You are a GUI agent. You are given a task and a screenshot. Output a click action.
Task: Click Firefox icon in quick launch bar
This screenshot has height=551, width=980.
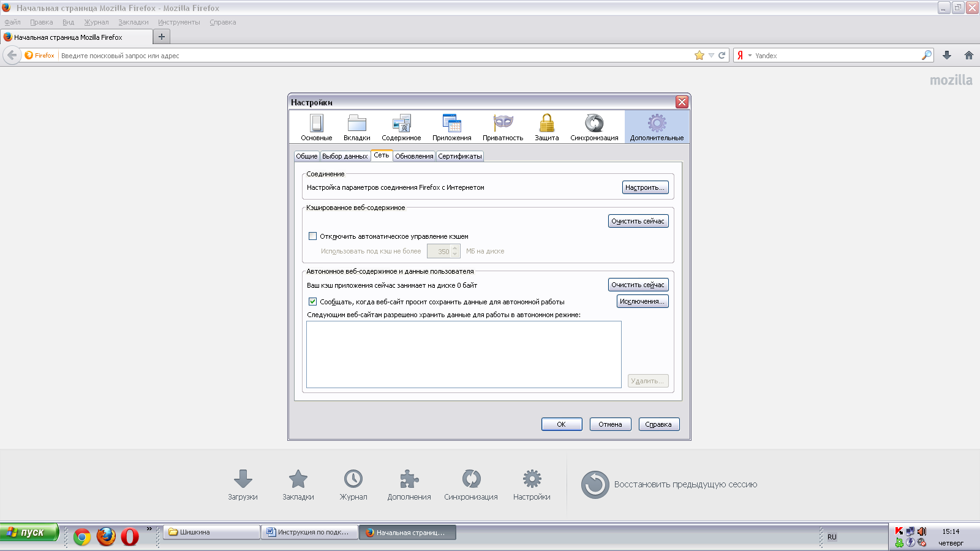coord(106,537)
